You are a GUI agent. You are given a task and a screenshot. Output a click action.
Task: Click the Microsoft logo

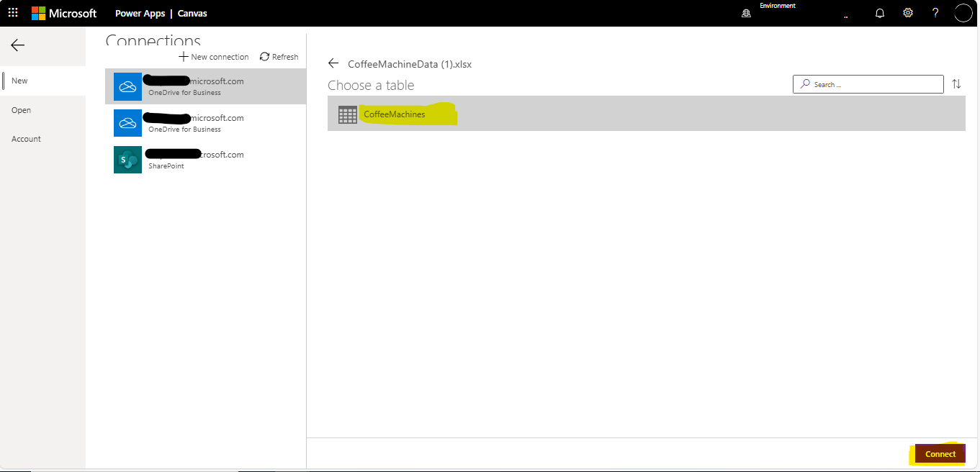coord(64,13)
